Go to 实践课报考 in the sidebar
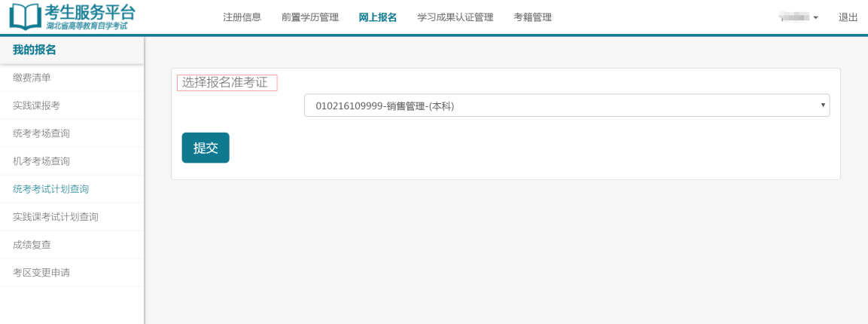This screenshot has height=324, width=868. [x=36, y=105]
